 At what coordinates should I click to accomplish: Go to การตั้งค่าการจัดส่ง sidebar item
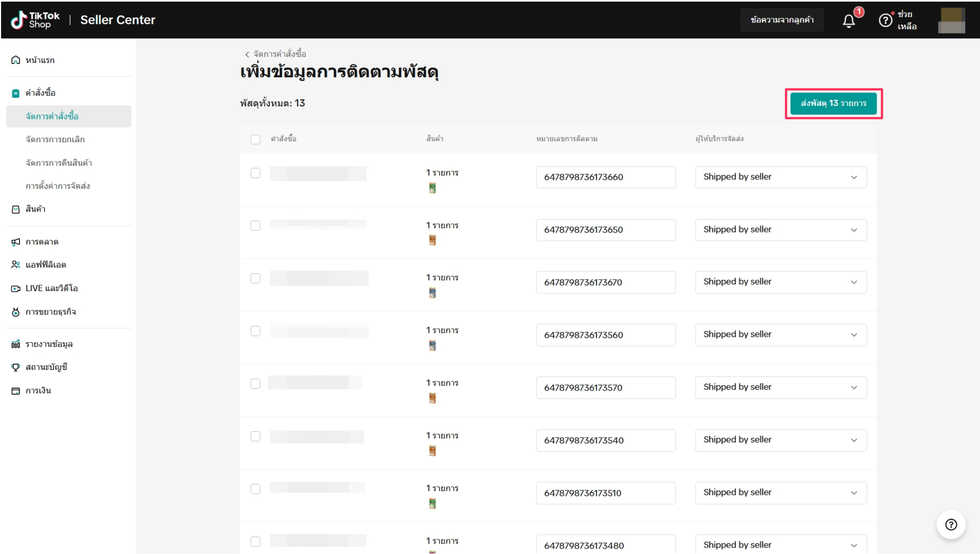click(58, 186)
